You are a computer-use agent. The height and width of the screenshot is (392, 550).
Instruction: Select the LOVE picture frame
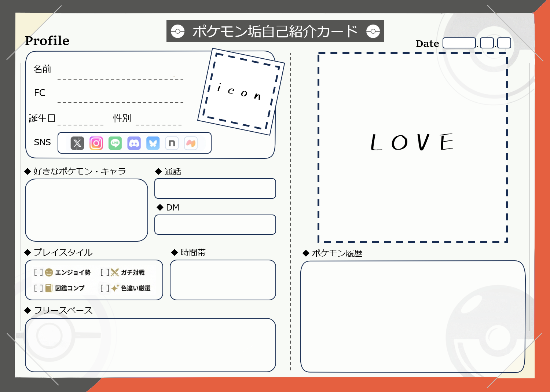coord(412,147)
